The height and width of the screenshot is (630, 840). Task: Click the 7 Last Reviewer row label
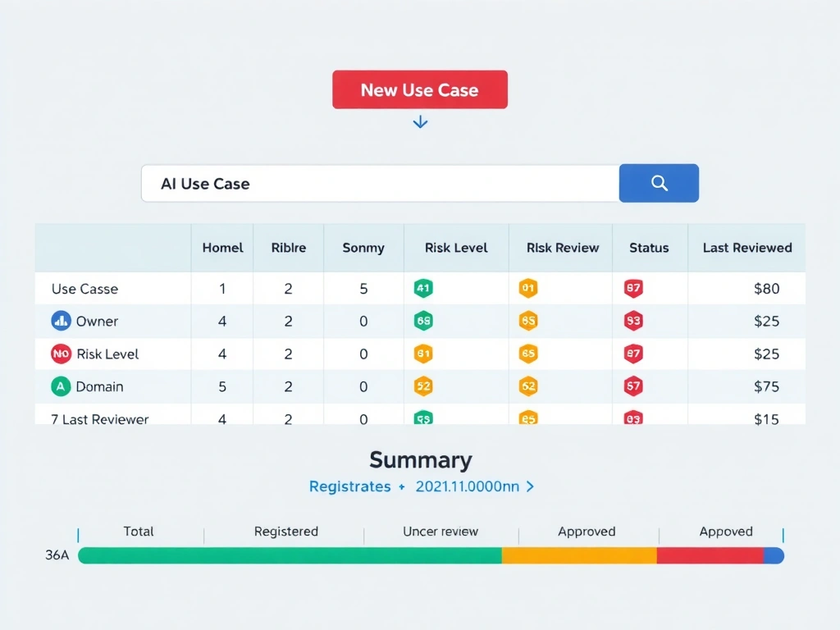coord(99,419)
